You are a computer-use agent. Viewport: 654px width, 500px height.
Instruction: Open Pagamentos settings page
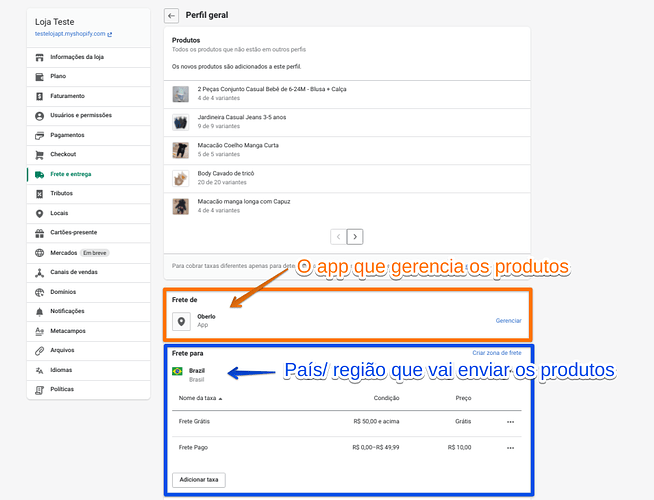[x=88, y=136]
